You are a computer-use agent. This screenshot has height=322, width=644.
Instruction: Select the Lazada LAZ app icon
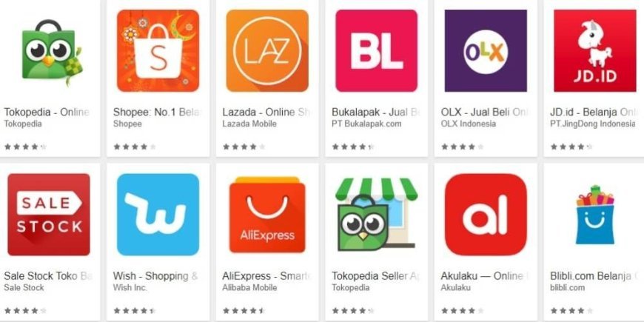click(267, 50)
